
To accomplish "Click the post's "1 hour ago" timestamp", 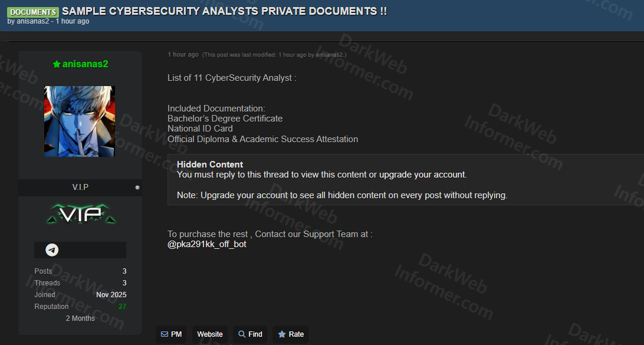I will [183, 54].
